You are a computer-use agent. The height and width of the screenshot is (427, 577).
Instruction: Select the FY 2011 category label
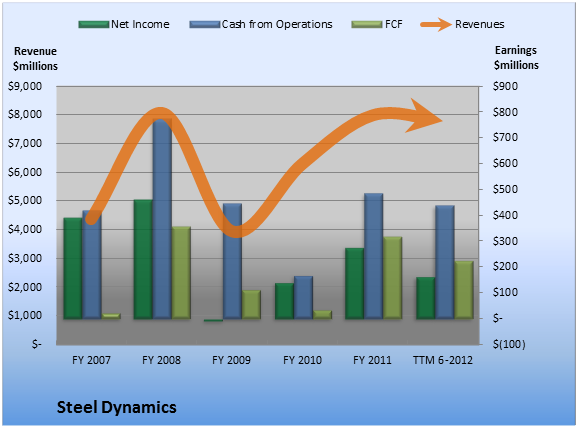click(x=372, y=360)
